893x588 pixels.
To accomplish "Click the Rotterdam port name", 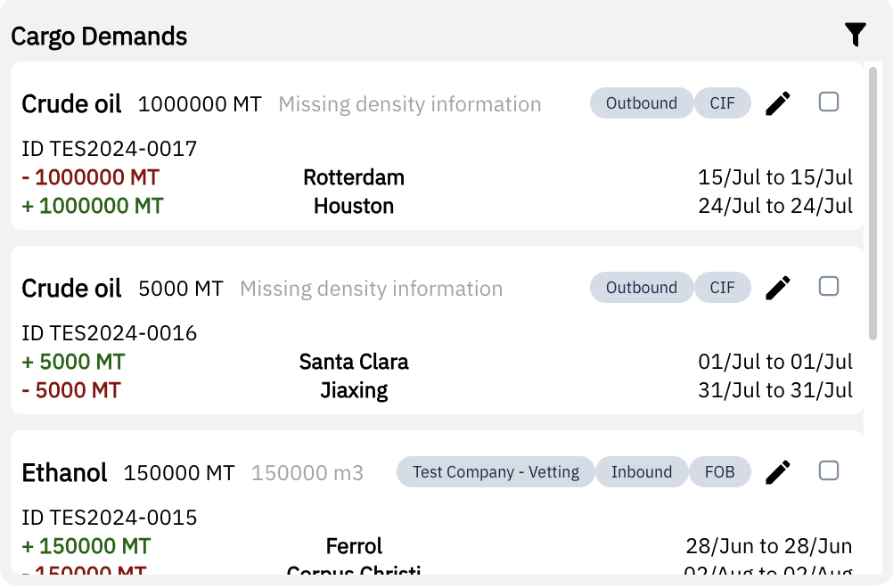I will pyautogui.click(x=354, y=177).
